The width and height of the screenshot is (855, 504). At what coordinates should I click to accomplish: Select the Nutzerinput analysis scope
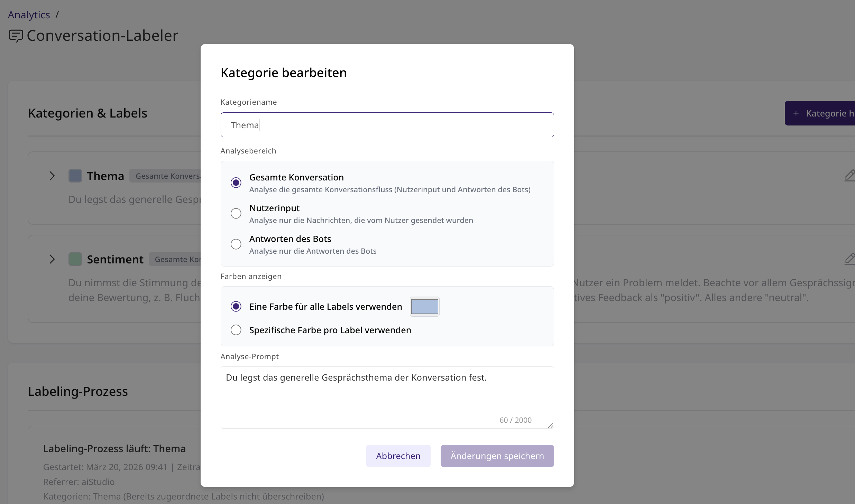[236, 213]
